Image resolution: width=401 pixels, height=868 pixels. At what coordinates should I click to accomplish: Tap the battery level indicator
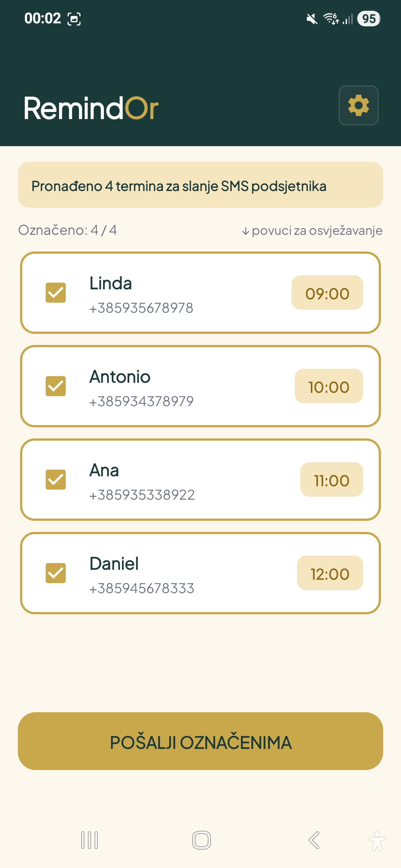[368, 19]
